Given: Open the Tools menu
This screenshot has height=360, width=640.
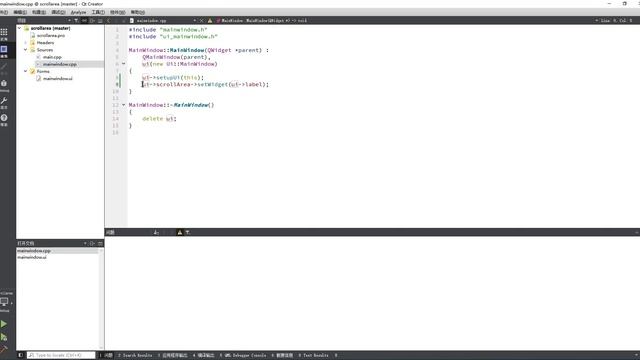Looking at the screenshot, I should click(98, 12).
